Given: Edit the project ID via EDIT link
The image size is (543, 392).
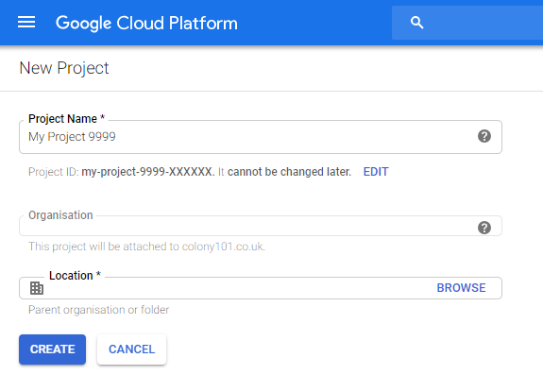Looking at the screenshot, I should pyautogui.click(x=376, y=171).
